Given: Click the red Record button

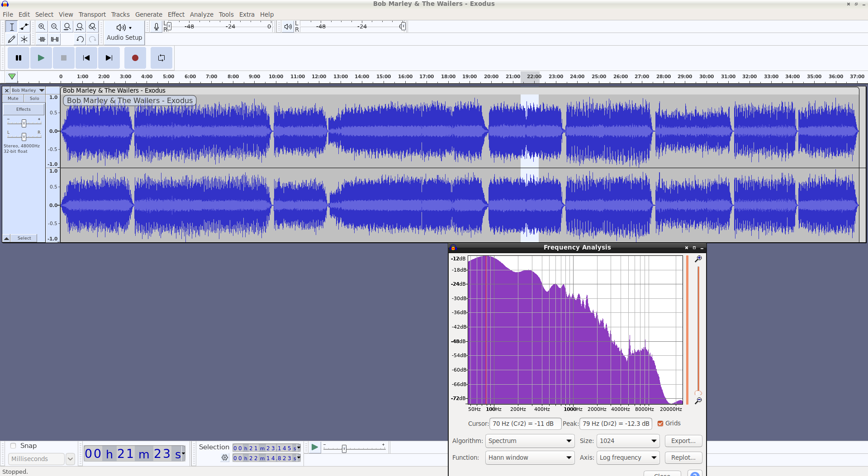Looking at the screenshot, I should click(135, 58).
